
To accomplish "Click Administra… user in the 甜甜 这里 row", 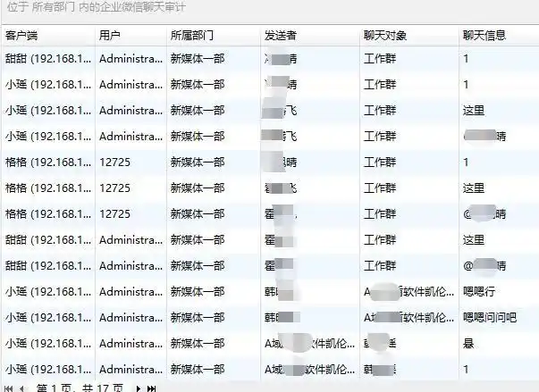I will pyautogui.click(x=131, y=240).
